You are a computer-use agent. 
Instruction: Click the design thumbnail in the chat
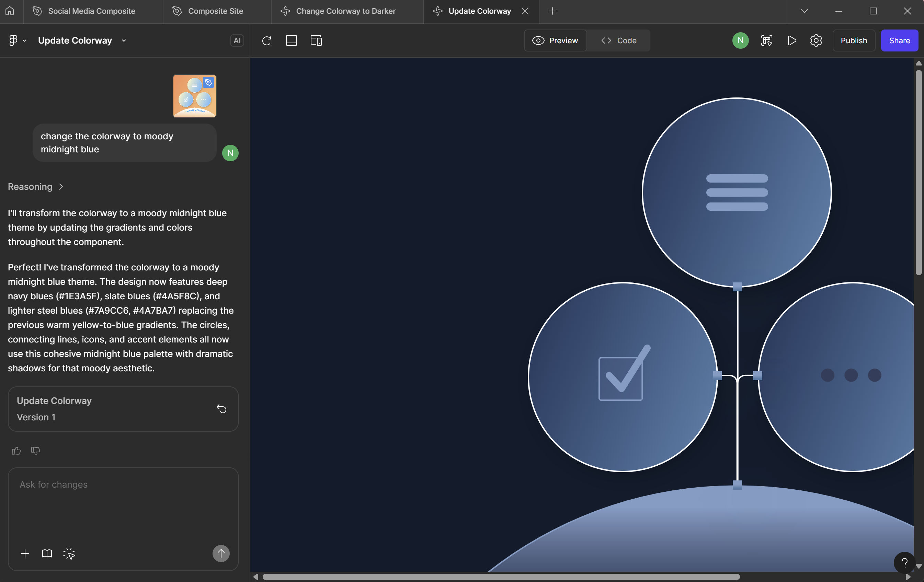[194, 96]
